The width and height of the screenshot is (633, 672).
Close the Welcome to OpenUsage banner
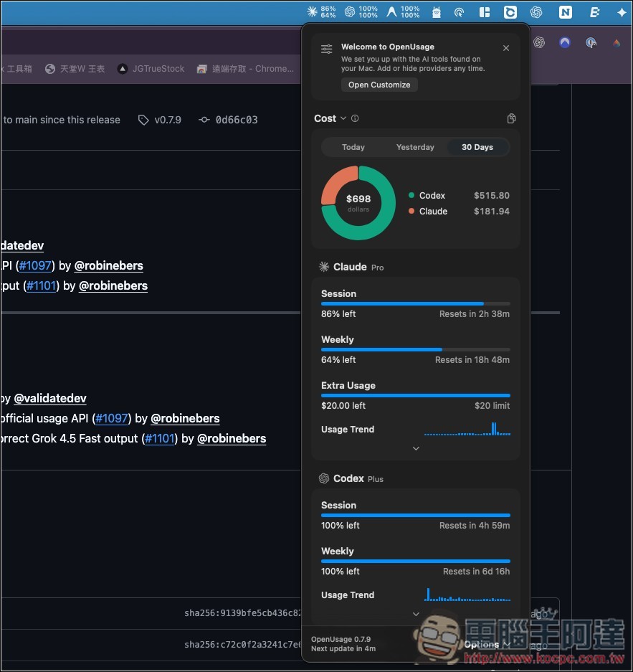click(x=506, y=48)
